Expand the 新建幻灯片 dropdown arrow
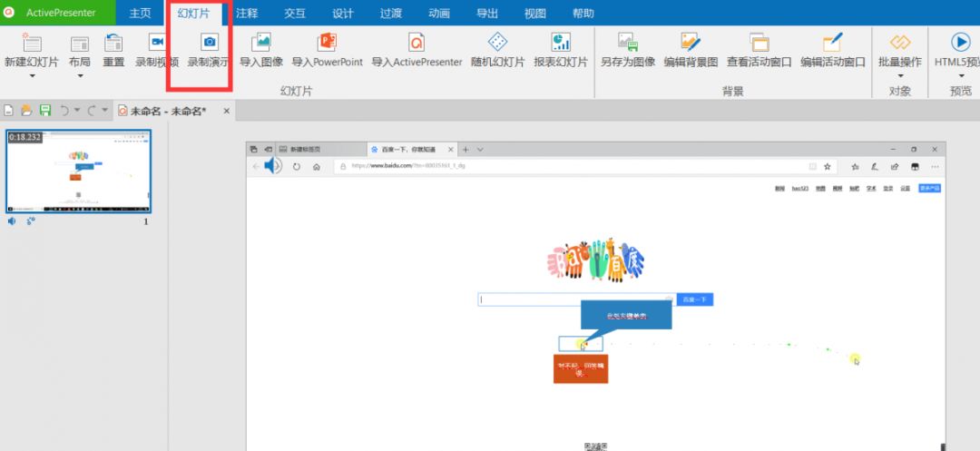The width and height of the screenshot is (980, 451). point(32,76)
